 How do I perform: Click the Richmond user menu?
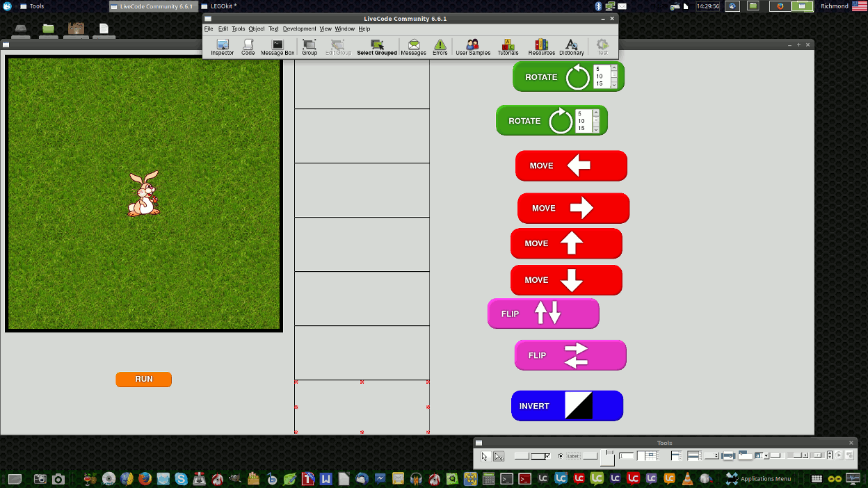point(834,6)
